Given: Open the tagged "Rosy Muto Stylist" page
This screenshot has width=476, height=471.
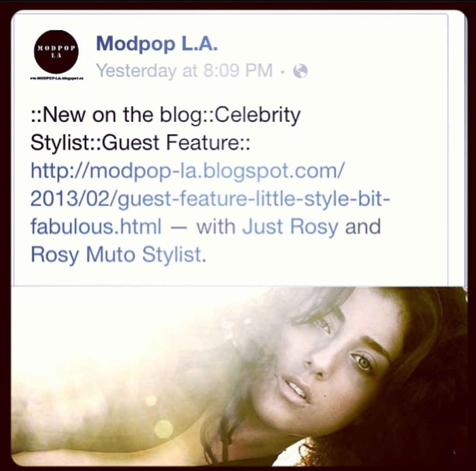Looking at the screenshot, I should 116,255.
